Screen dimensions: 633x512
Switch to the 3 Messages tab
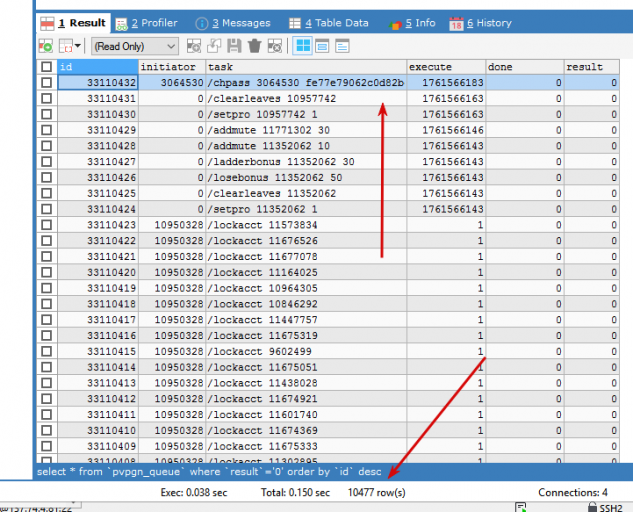pyautogui.click(x=233, y=23)
